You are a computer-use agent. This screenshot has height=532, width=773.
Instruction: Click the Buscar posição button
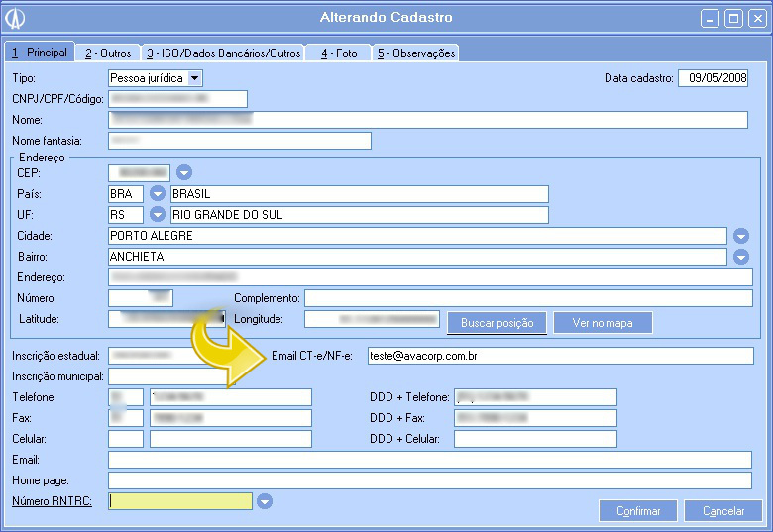click(x=497, y=323)
